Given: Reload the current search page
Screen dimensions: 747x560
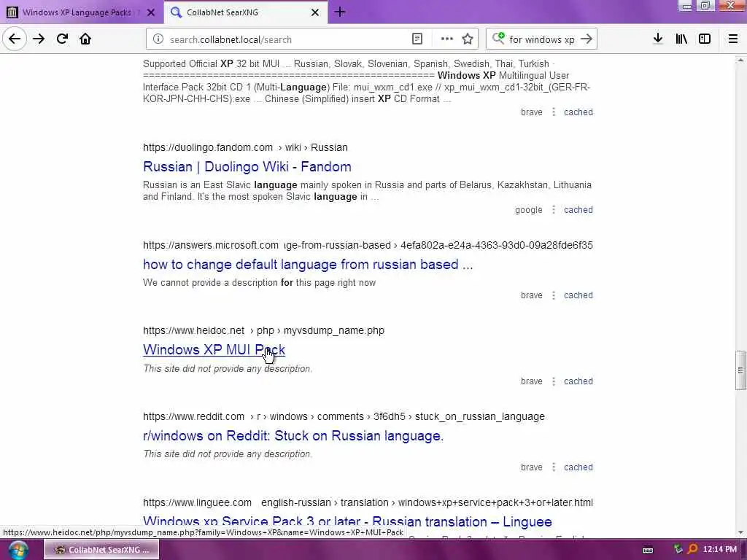Looking at the screenshot, I should click(x=62, y=39).
